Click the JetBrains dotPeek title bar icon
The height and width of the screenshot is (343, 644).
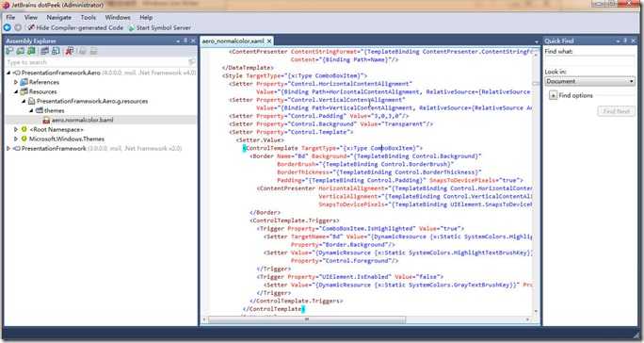6,5
